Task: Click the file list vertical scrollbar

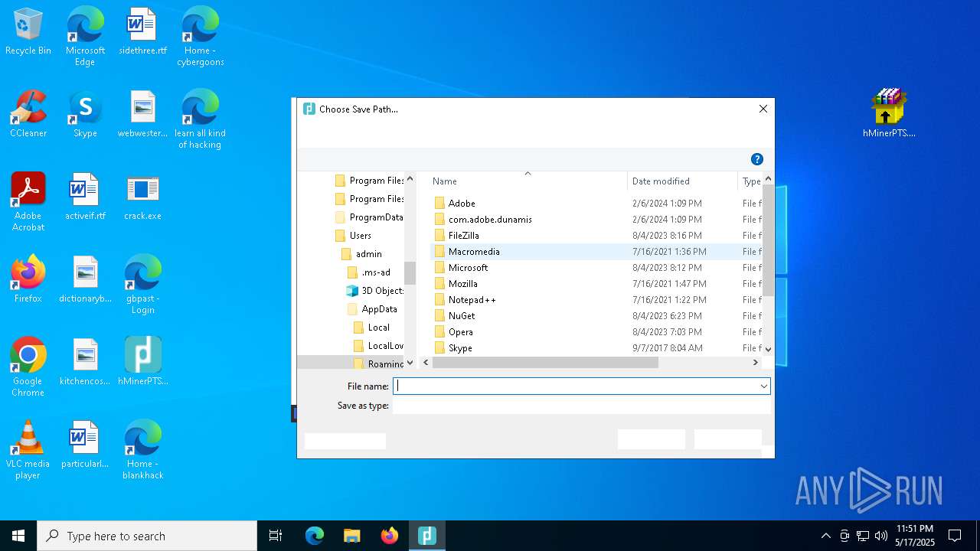Action: [x=768, y=240]
